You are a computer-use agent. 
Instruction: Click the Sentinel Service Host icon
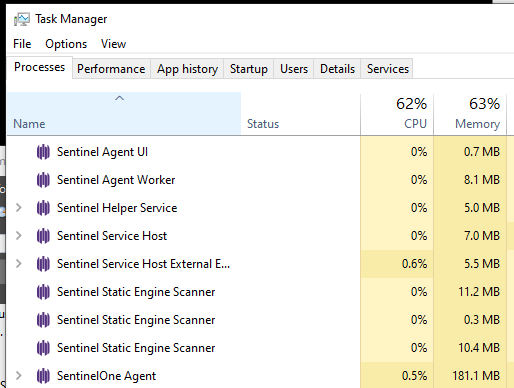tap(43, 236)
